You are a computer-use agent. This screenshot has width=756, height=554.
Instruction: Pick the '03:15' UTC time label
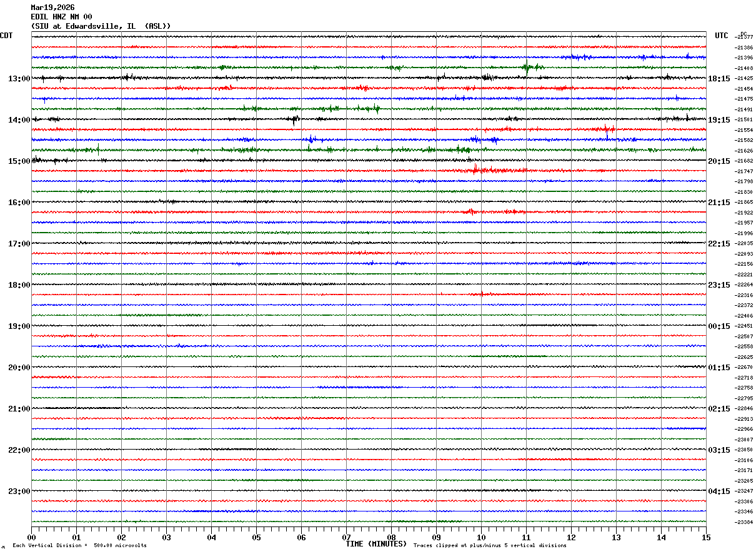[719, 450]
